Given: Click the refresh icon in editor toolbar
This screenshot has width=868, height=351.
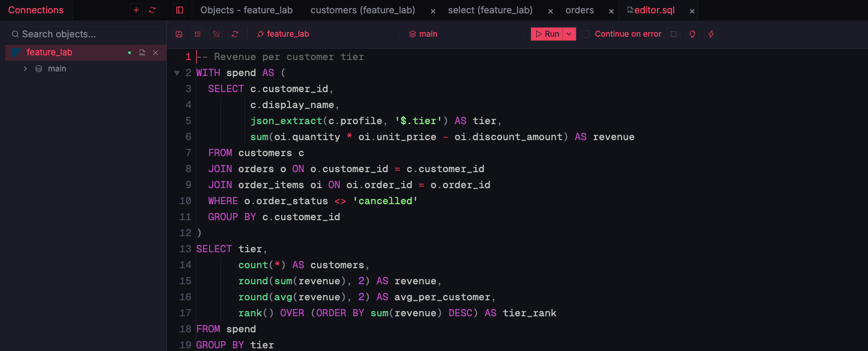Looking at the screenshot, I should coord(235,34).
